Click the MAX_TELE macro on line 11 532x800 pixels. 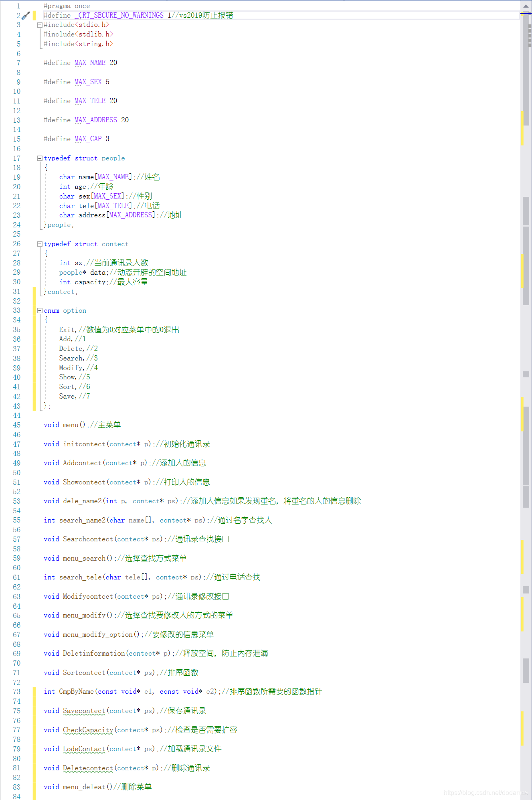coord(90,101)
